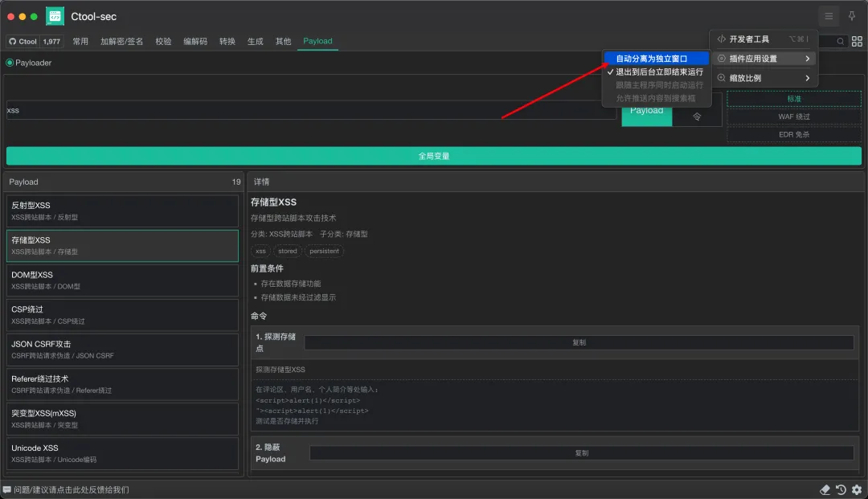The image size is (868, 499).
Task: Open the four-square grid view icon
Action: [x=857, y=42]
